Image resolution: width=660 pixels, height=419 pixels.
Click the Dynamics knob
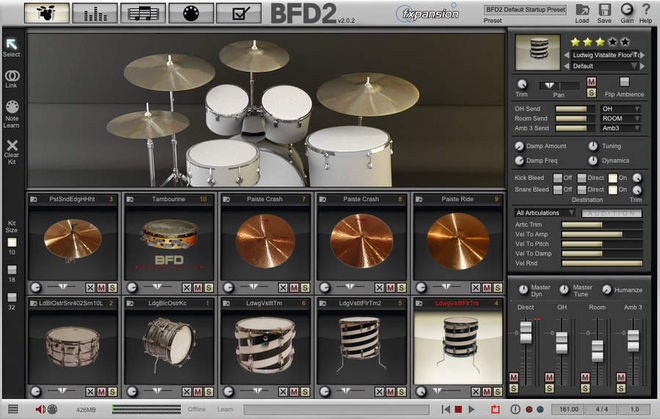[x=593, y=160]
